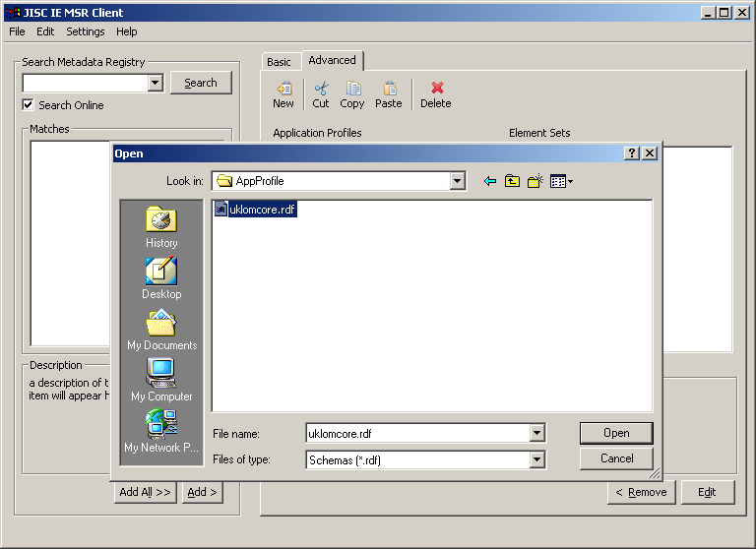Click the Paste clipboard icon
Screen dimensions: 756x549
click(x=390, y=89)
